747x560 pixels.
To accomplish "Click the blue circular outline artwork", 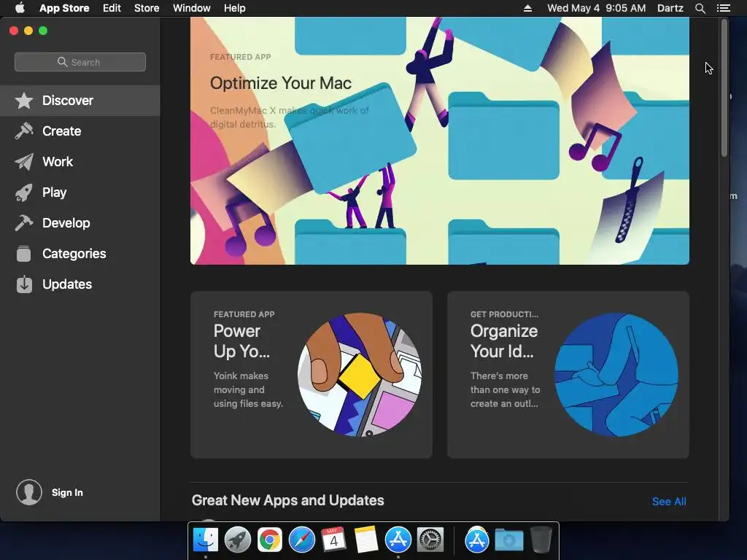I will click(x=616, y=375).
